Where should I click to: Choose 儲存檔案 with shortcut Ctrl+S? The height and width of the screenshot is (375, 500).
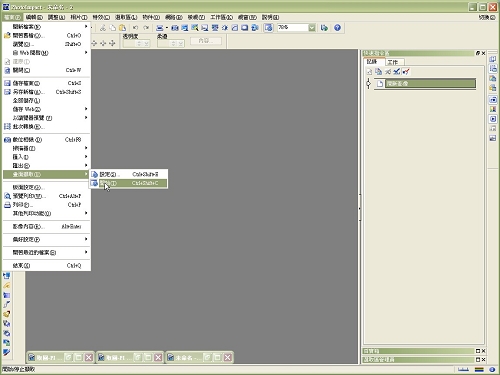pos(47,83)
